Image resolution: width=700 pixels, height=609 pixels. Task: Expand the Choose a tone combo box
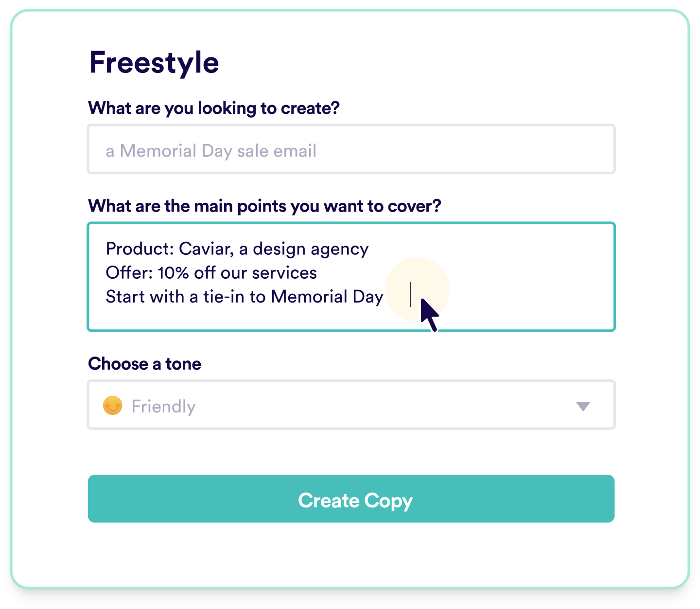coord(351,405)
